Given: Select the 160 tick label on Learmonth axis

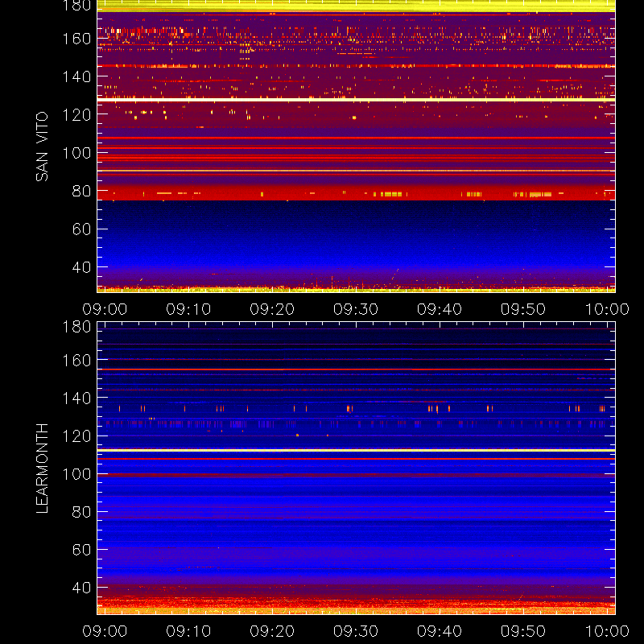Looking at the screenshot, I should (76, 361).
